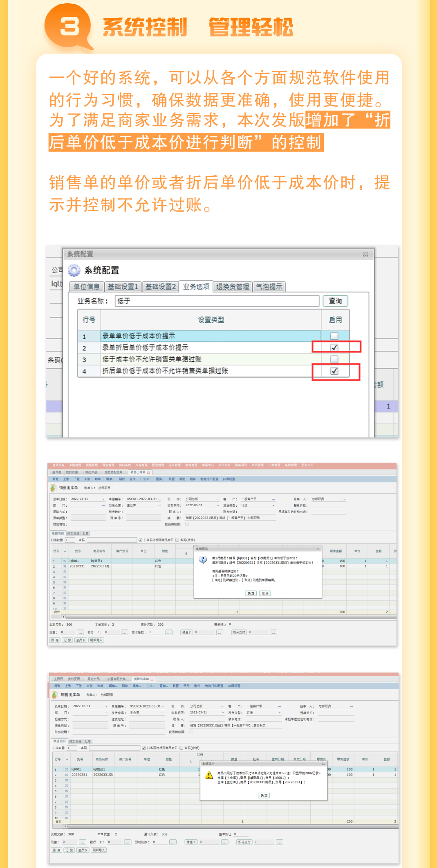Viewport: 437px width, 868px height.
Task: Enable 低于成本价不允许销售类单据过账 checkbox
Action: click(334, 359)
